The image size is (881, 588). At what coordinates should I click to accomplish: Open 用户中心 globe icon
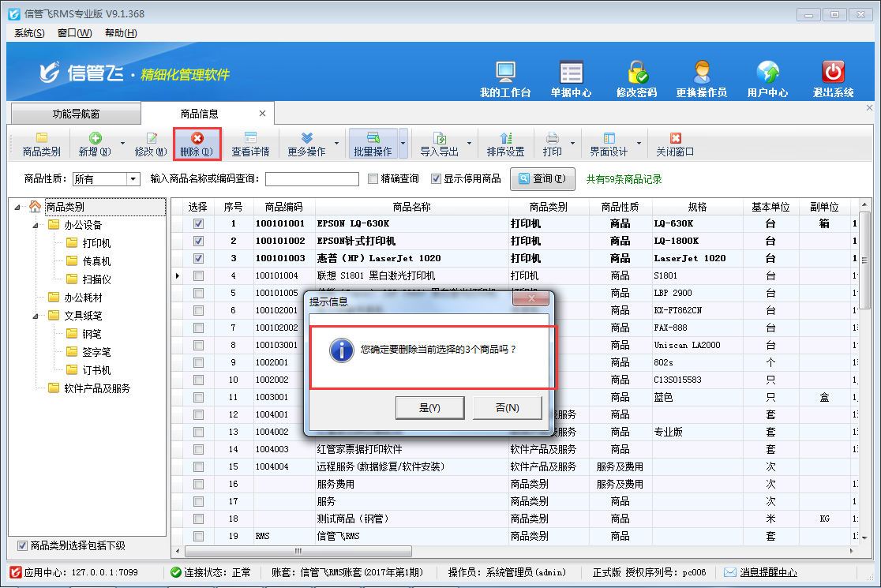pyautogui.click(x=767, y=73)
